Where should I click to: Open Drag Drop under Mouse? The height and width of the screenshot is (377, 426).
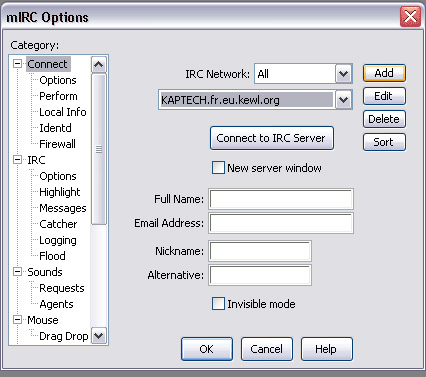coord(64,336)
